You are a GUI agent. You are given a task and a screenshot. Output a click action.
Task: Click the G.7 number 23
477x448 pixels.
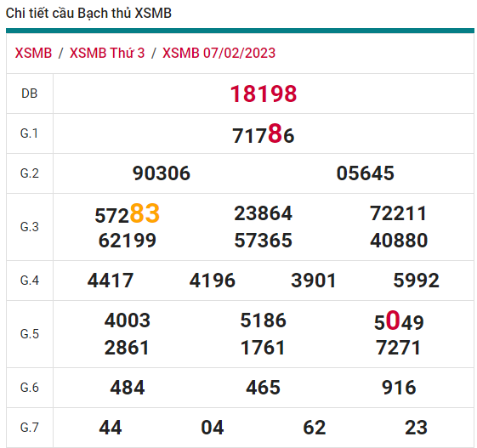click(416, 428)
